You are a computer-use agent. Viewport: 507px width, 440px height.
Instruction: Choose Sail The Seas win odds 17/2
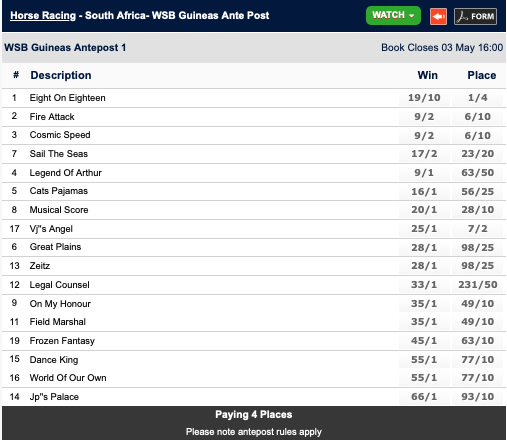coord(424,154)
